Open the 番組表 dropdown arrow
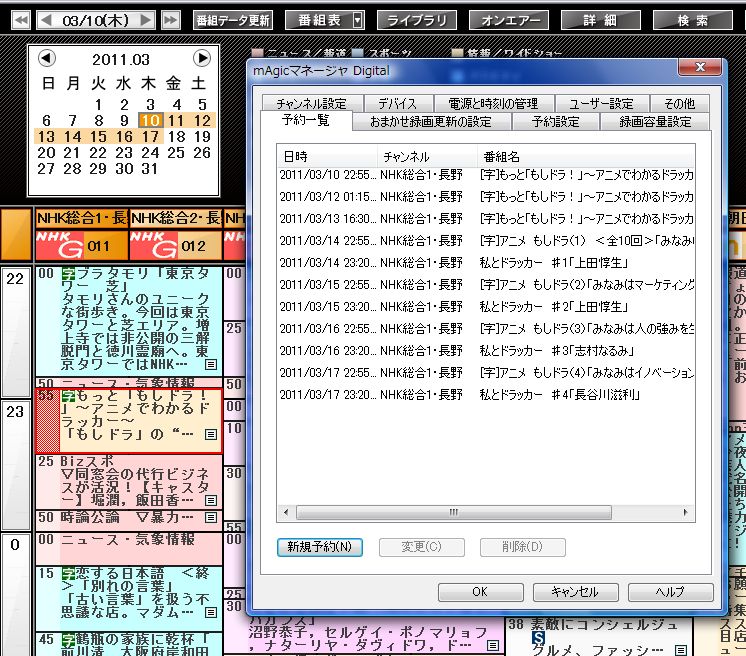746x656 pixels. point(358,20)
